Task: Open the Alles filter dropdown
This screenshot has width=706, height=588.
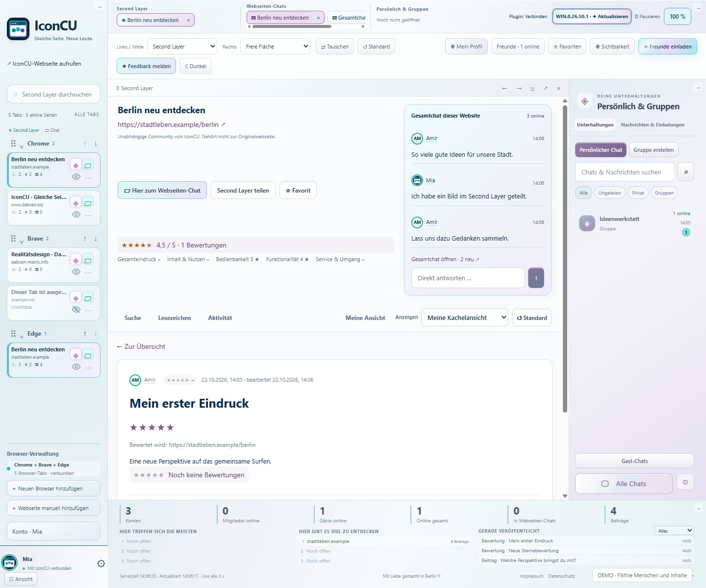Action: tap(674, 531)
